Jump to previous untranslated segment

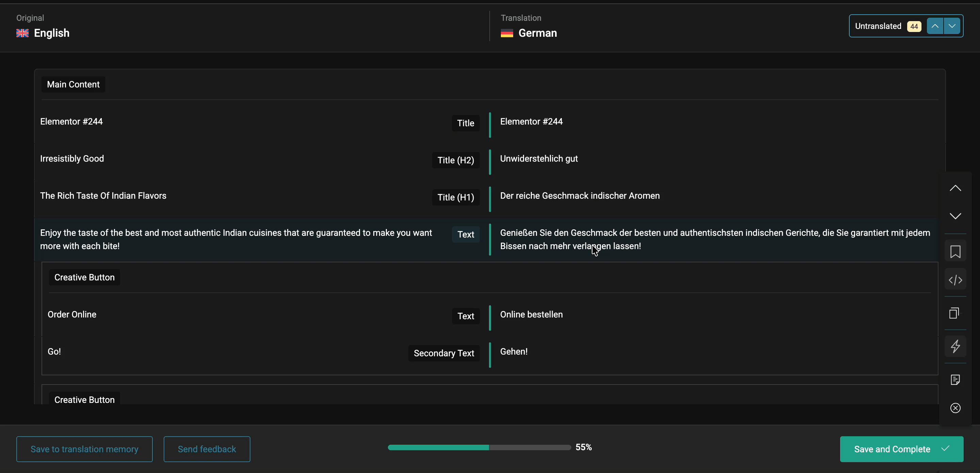935,26
